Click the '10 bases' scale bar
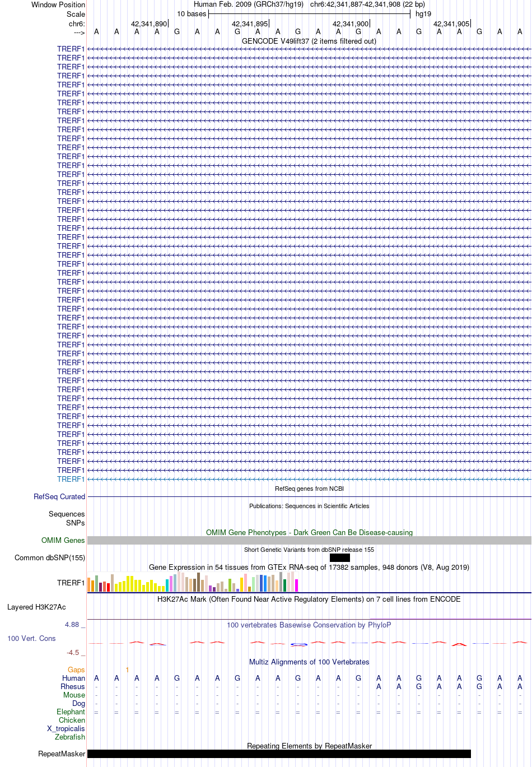The height and width of the screenshot is (767, 532). tap(309, 14)
